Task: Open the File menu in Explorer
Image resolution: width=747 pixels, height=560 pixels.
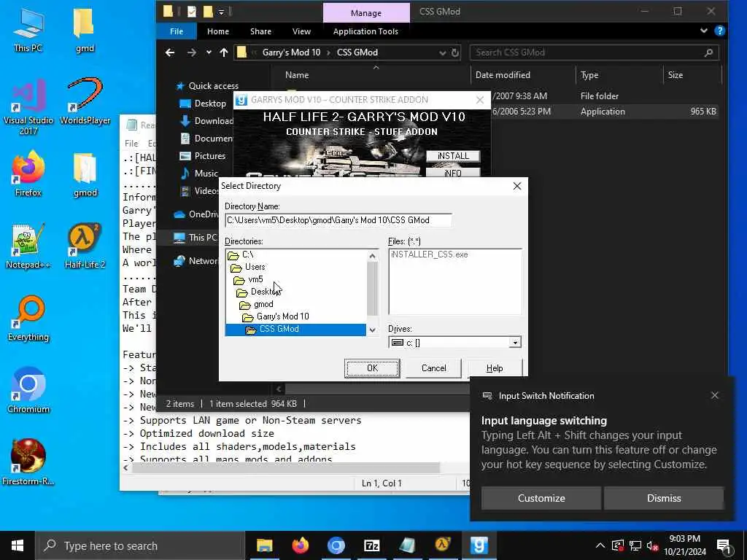Action: [x=177, y=31]
